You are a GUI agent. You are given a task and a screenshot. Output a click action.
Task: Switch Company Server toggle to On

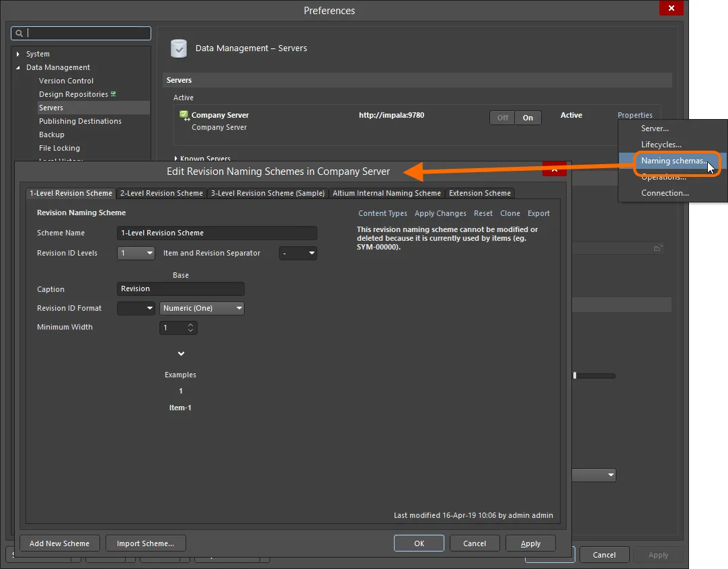pyautogui.click(x=528, y=118)
